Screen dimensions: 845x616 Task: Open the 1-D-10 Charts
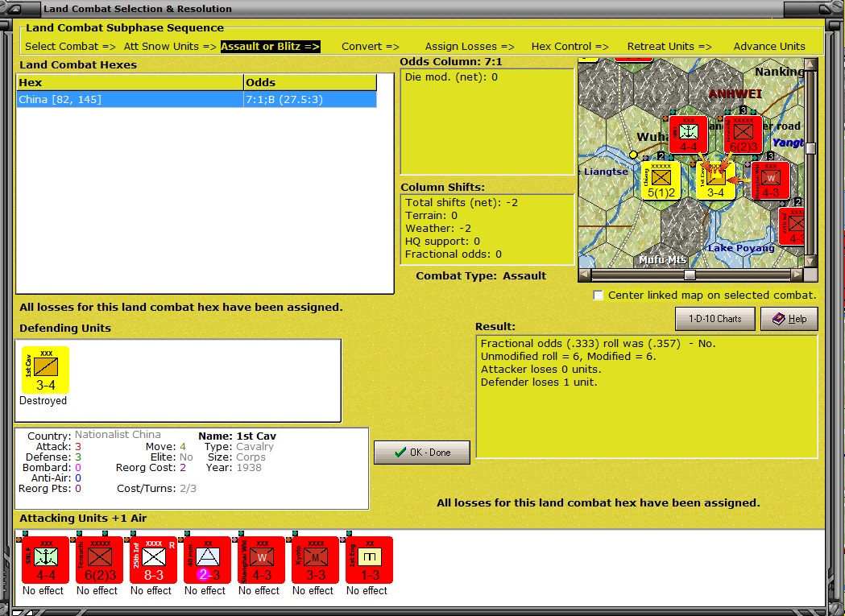715,319
